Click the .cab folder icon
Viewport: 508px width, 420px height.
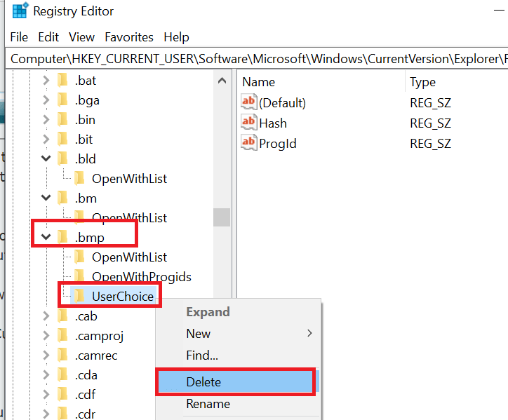(62, 316)
